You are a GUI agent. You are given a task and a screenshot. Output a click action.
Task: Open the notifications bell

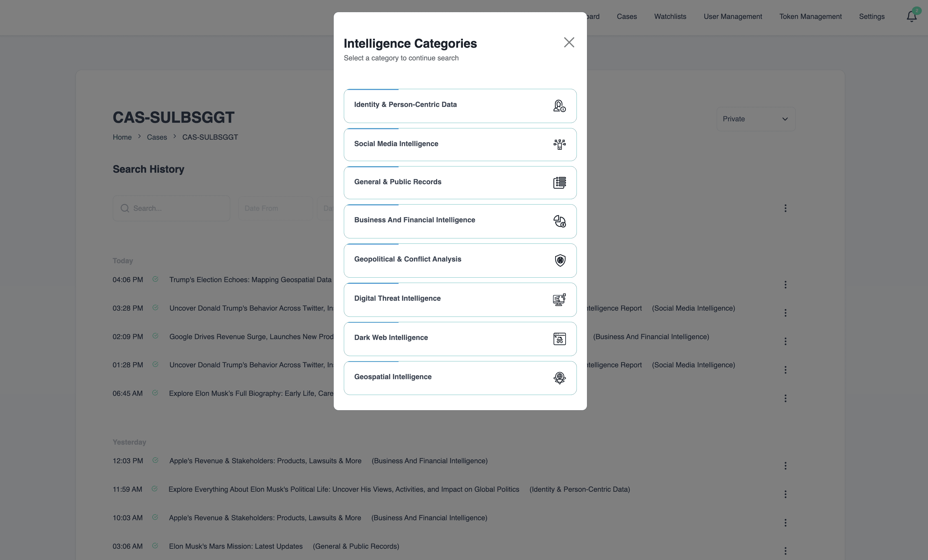(911, 17)
